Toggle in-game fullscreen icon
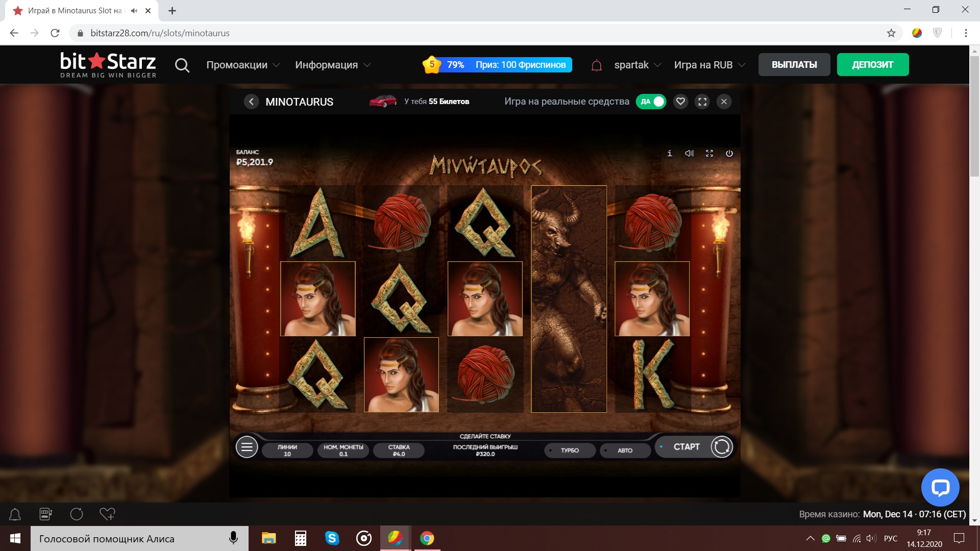Viewport: 980px width, 551px height. (x=709, y=153)
